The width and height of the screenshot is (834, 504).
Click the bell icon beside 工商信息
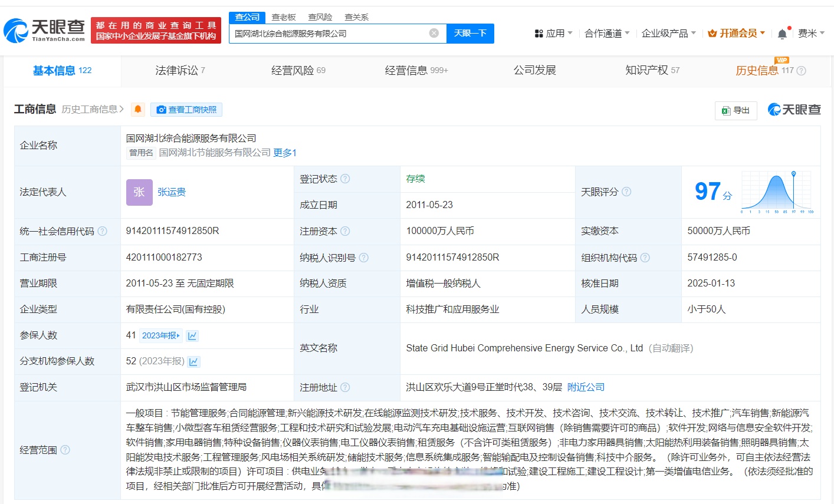[x=137, y=110]
